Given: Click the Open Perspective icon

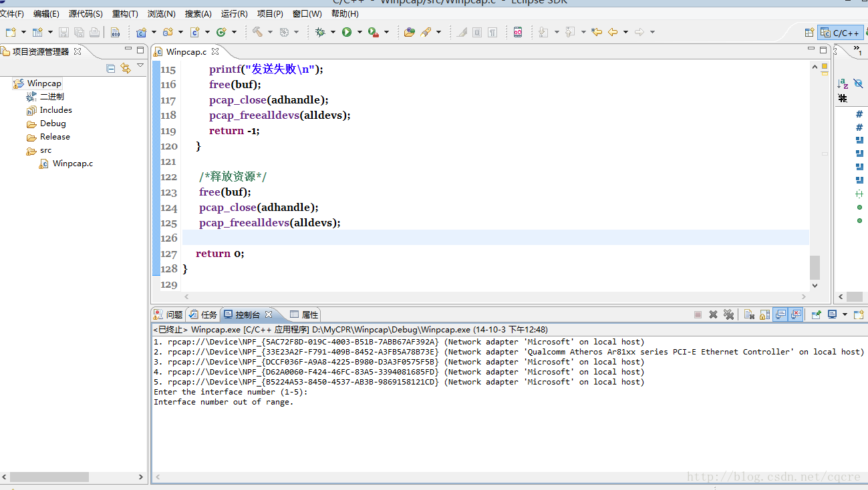Looking at the screenshot, I should click(x=809, y=32).
